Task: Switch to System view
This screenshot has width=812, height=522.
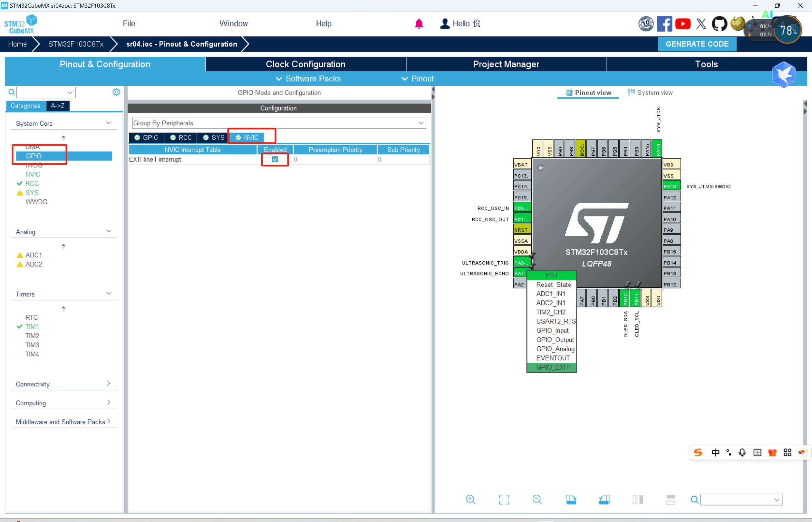Action: [x=650, y=92]
